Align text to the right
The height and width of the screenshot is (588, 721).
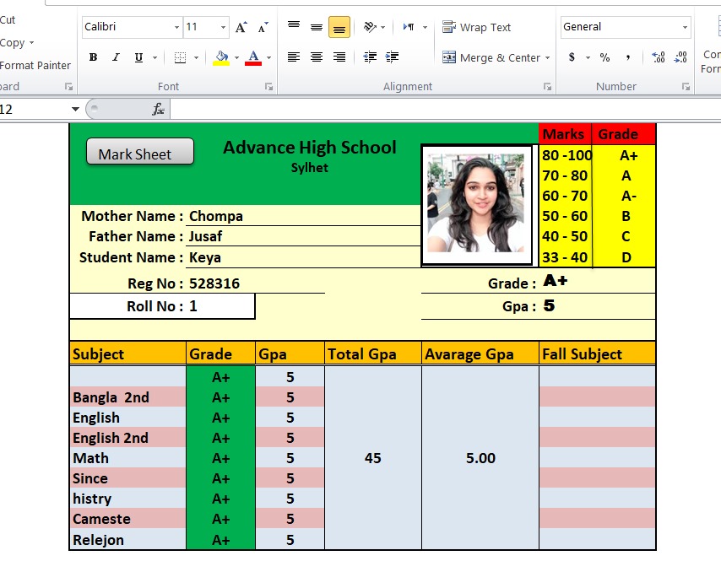tap(339, 57)
